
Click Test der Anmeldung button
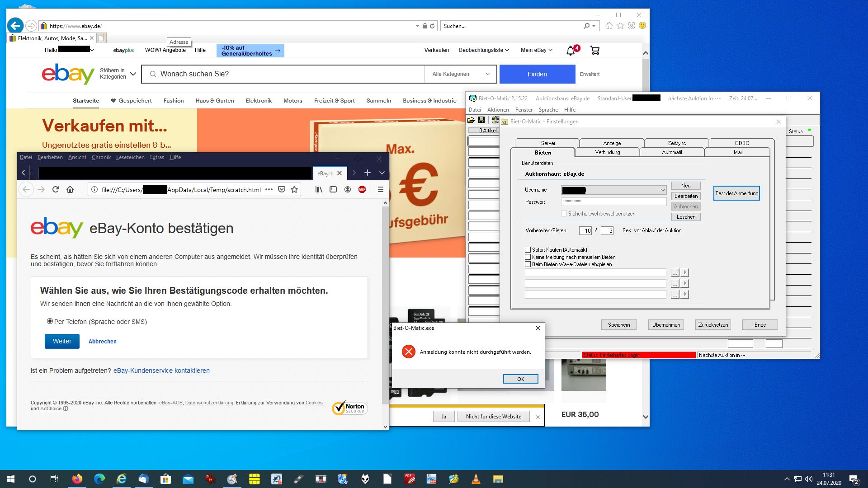tap(736, 193)
